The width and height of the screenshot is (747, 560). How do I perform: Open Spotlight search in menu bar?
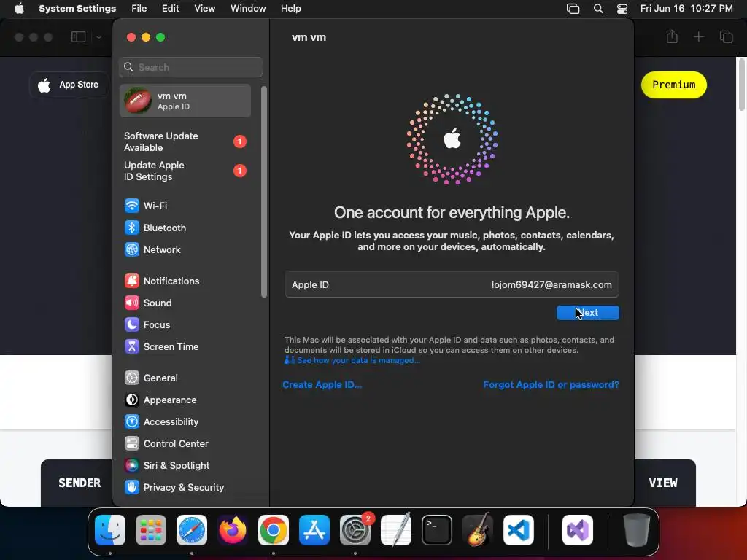pyautogui.click(x=598, y=9)
